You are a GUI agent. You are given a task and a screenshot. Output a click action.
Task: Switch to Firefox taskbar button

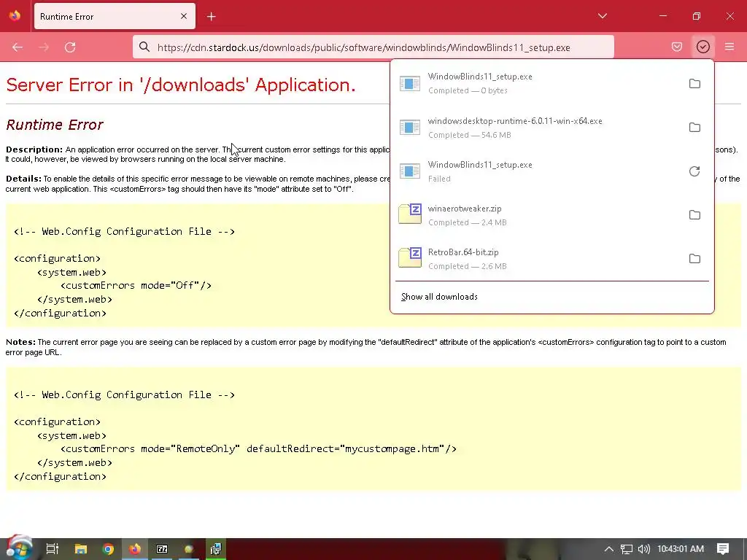tap(135, 549)
